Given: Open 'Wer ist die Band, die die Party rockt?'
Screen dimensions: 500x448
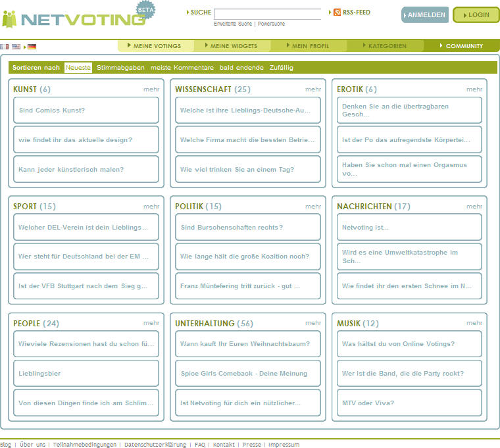Looking at the screenshot, I should [409, 374].
